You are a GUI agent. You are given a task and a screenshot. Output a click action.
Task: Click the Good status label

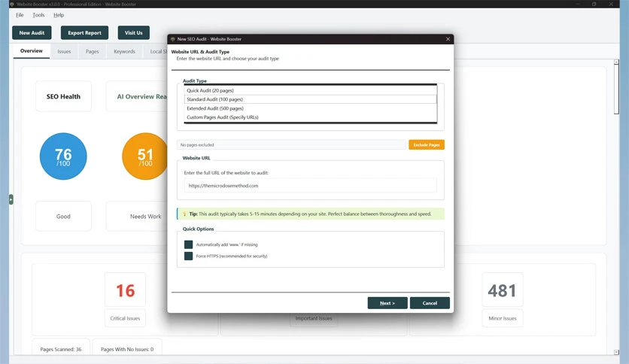pyautogui.click(x=63, y=217)
